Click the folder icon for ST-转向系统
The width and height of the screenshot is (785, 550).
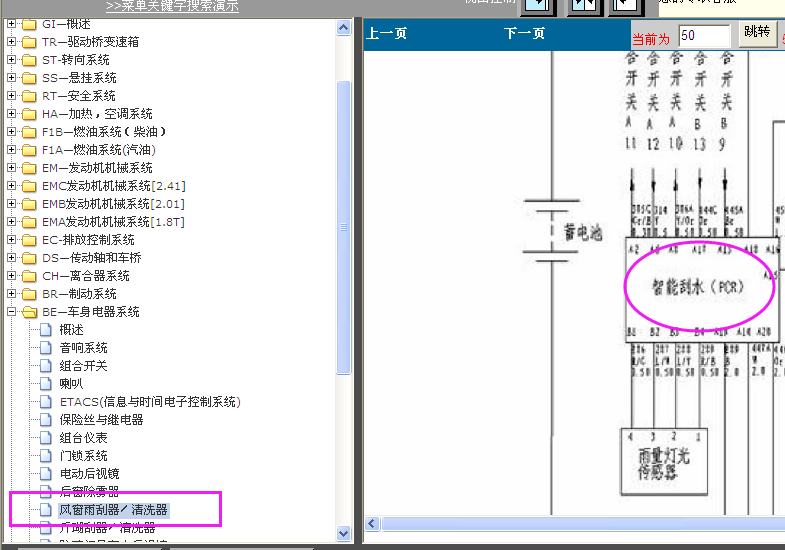[29, 60]
